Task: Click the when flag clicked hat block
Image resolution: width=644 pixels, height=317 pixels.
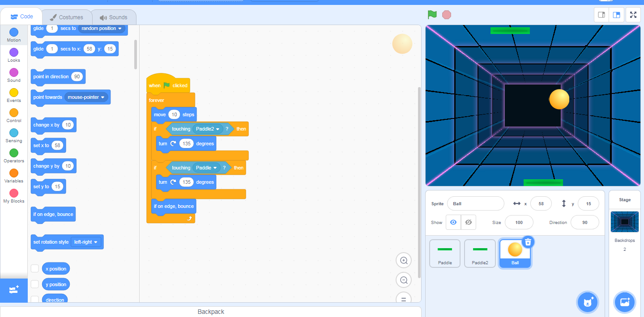Action: [x=168, y=84]
